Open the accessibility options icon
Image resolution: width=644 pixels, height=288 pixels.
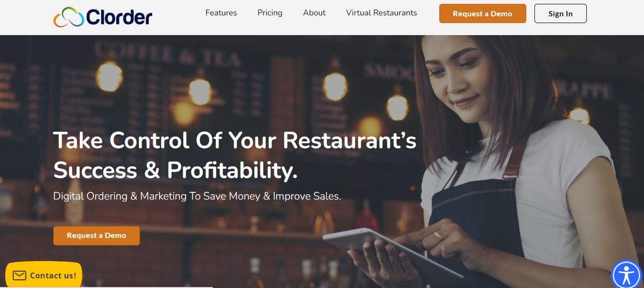[x=626, y=275]
